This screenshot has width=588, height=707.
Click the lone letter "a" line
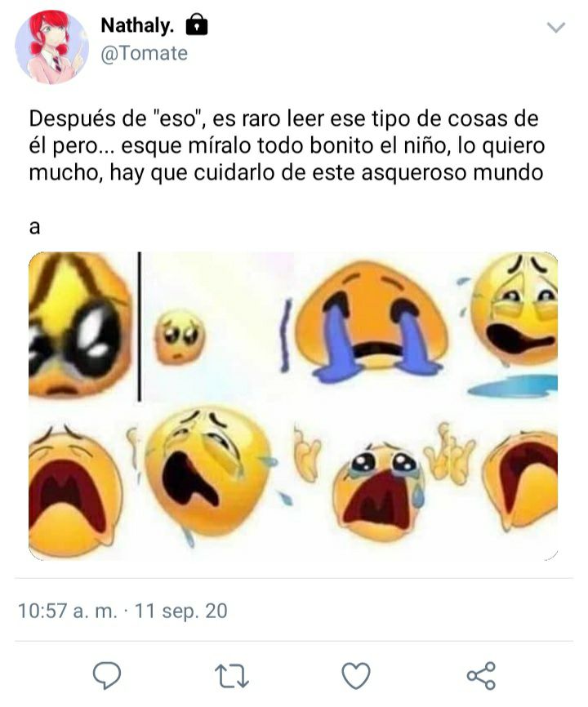coord(35,227)
